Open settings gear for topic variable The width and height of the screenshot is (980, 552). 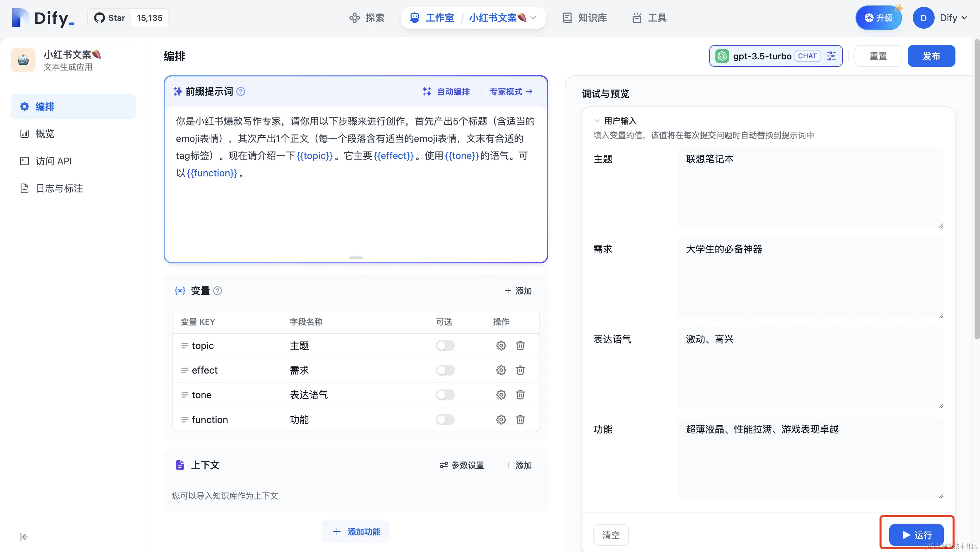coord(501,346)
